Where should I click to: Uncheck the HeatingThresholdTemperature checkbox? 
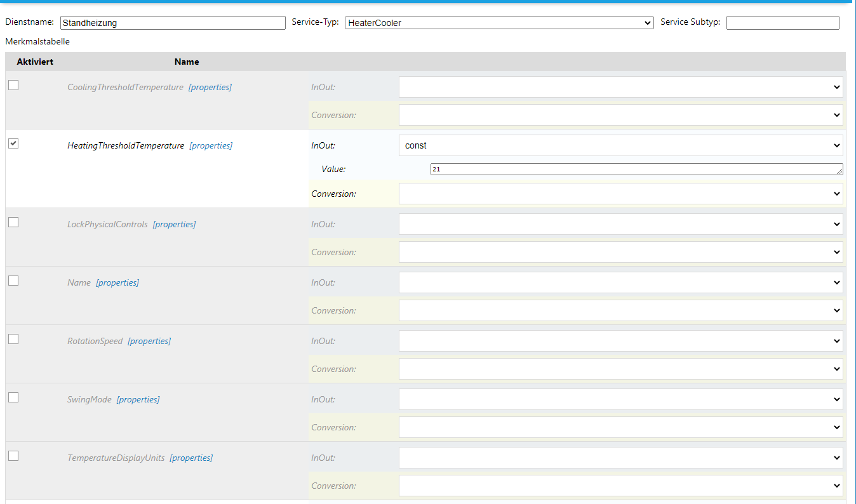(x=13, y=143)
